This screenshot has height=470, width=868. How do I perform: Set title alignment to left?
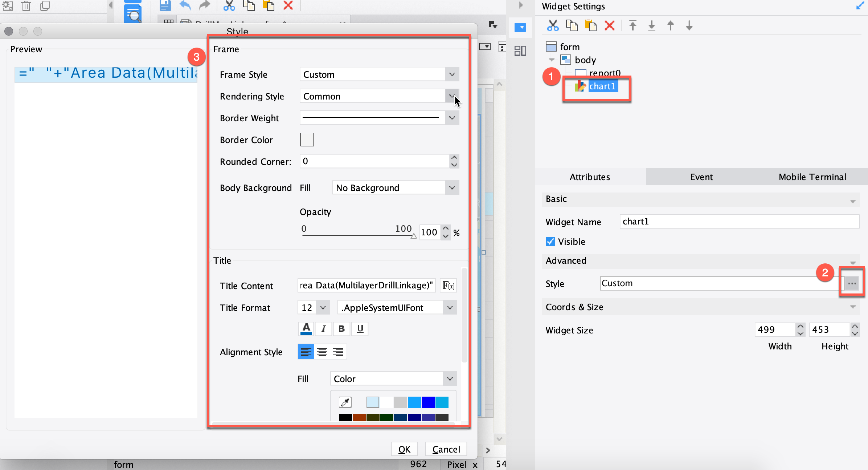point(306,352)
